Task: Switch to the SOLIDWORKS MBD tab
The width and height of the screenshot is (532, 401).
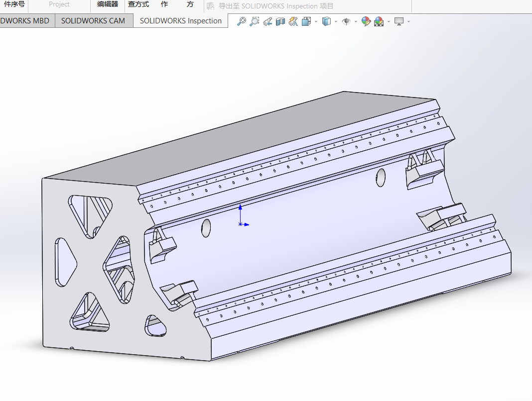Action: 25,21
